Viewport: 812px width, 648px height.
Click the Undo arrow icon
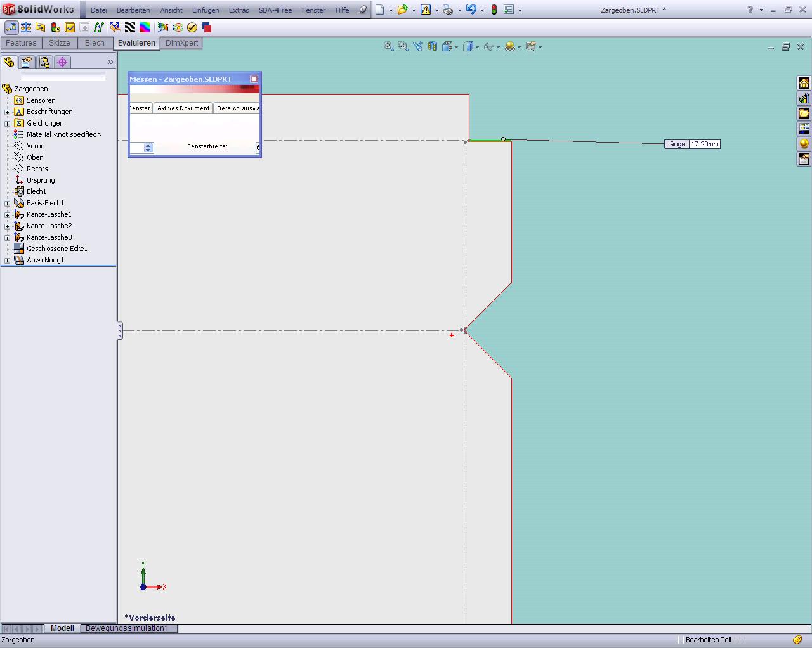471,10
